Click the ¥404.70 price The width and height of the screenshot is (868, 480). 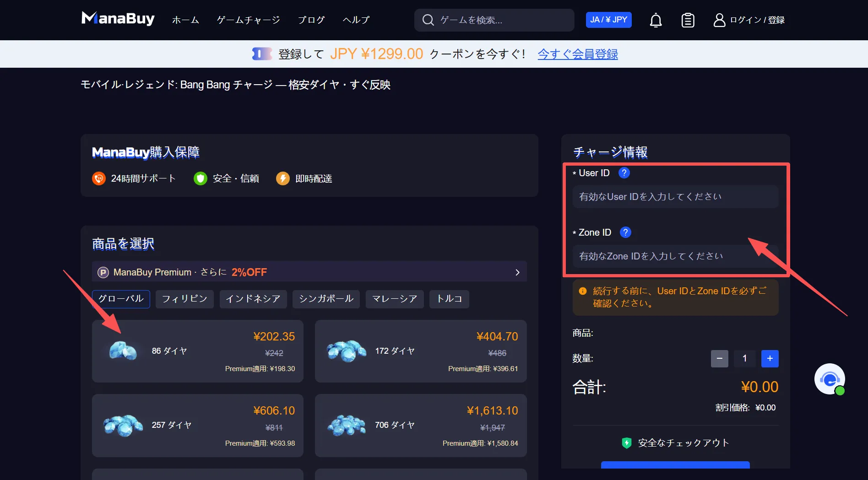(x=497, y=337)
